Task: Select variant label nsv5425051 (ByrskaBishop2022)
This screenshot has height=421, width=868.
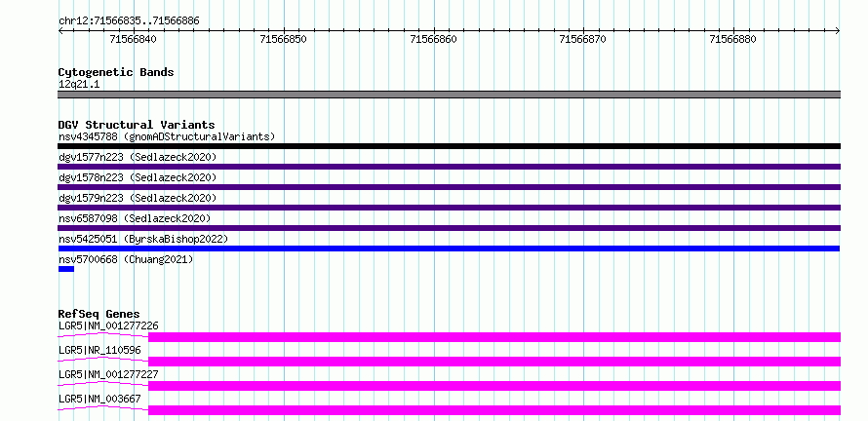Action: 143,239
